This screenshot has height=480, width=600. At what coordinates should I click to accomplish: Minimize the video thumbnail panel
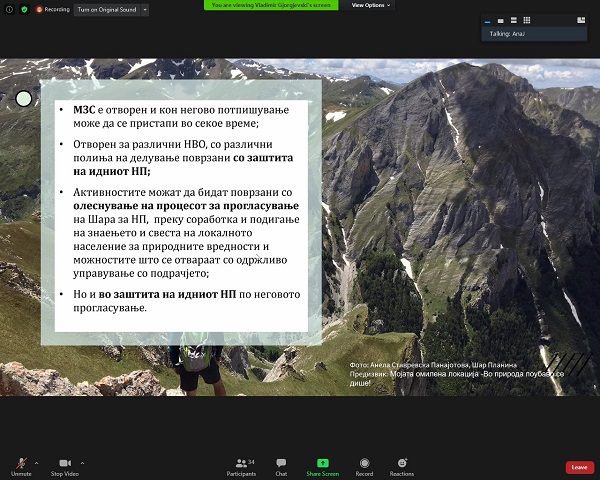(x=487, y=20)
